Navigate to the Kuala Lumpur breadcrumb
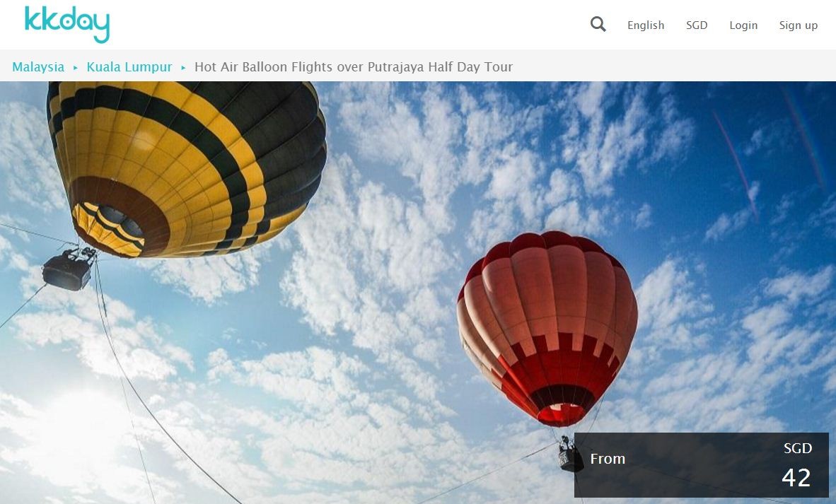 click(x=129, y=66)
